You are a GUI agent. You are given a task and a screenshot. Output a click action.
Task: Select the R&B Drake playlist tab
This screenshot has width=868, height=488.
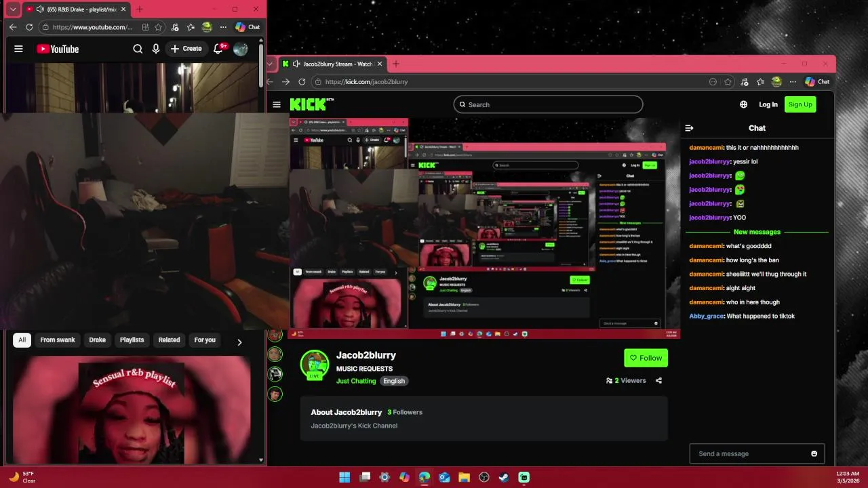click(76, 9)
